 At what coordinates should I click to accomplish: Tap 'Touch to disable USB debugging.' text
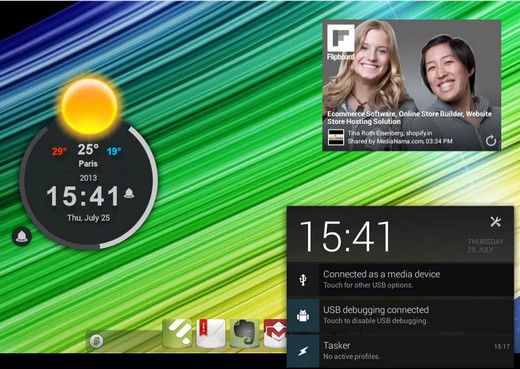(x=375, y=321)
